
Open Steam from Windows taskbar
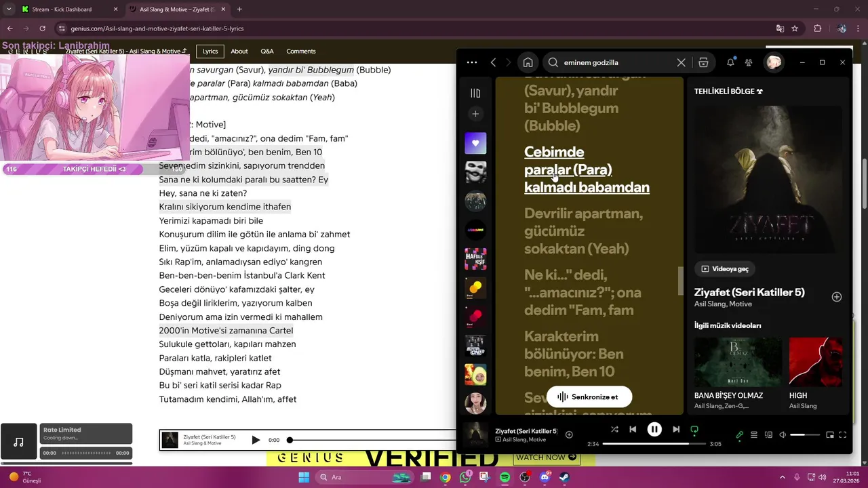coord(565,477)
